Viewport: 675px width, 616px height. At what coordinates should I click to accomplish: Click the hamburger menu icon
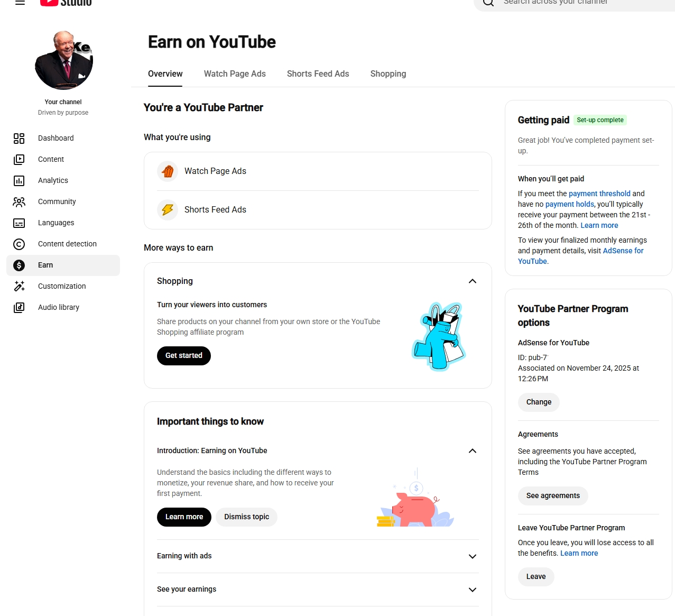[x=20, y=2]
